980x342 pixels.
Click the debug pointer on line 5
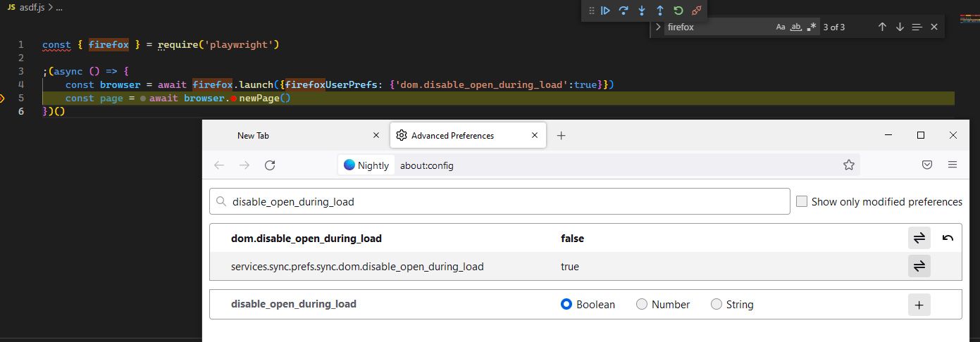pos(1,98)
